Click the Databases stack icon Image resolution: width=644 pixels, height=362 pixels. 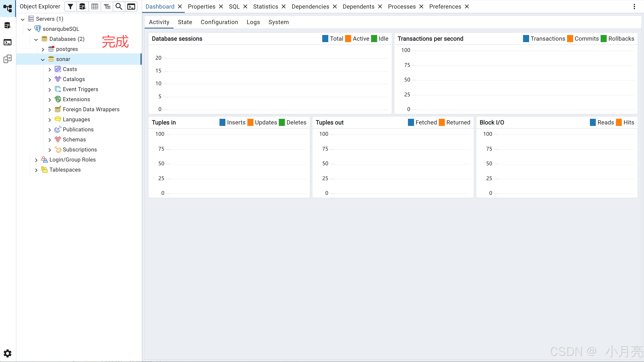[x=44, y=39]
